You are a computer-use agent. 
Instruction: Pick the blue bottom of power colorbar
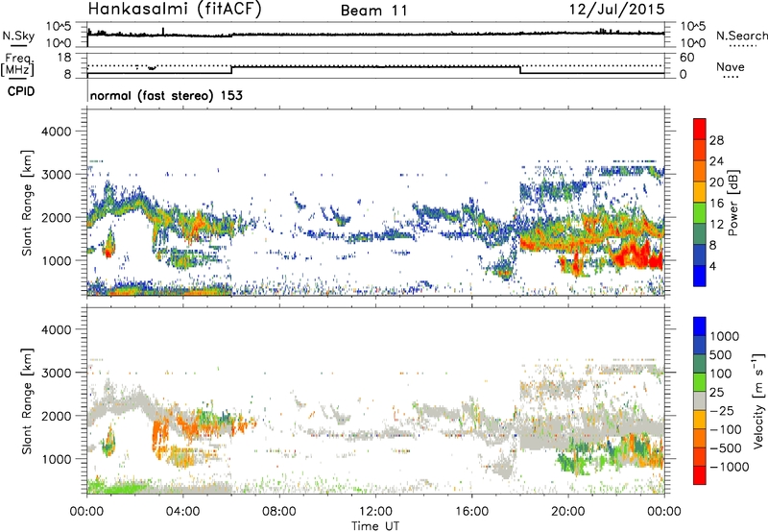pyautogui.click(x=700, y=276)
